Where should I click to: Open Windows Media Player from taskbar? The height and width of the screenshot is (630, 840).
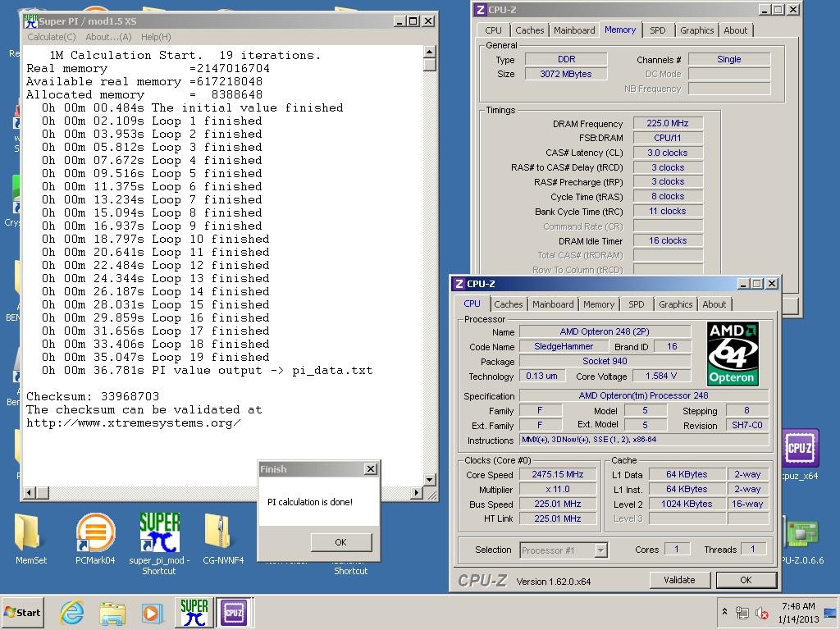pyautogui.click(x=152, y=612)
